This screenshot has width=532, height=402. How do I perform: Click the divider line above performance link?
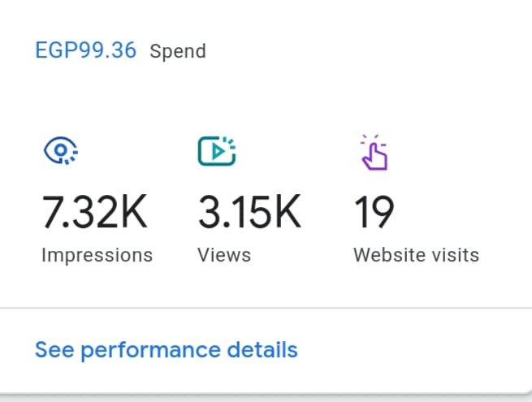(266, 308)
